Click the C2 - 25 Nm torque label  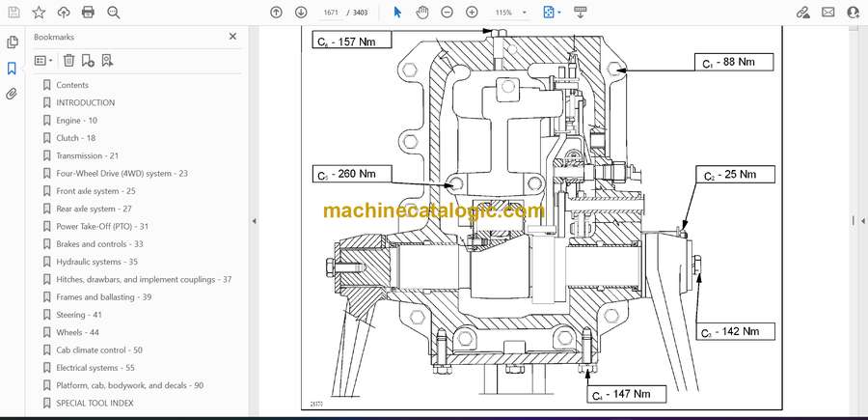736,175
